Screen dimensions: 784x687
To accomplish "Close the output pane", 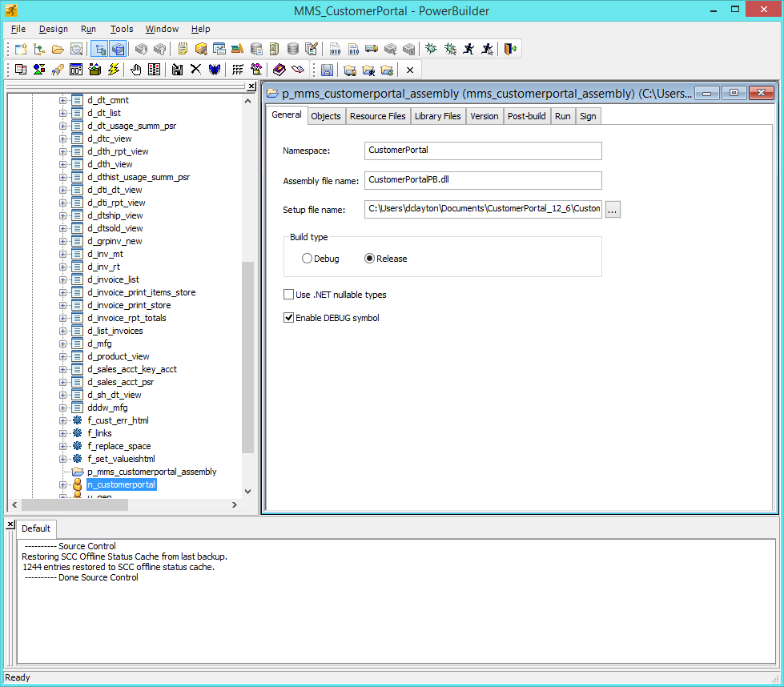I will (10, 524).
